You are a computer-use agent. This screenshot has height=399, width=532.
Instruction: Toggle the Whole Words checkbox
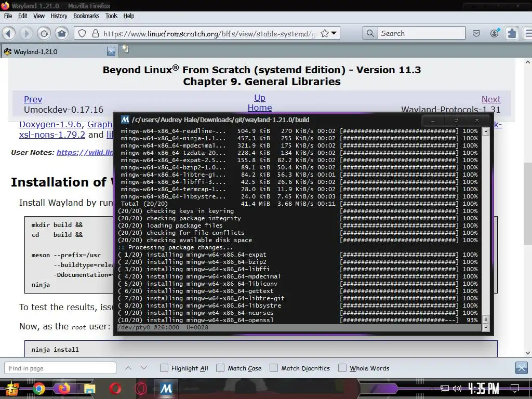pyautogui.click(x=342, y=368)
